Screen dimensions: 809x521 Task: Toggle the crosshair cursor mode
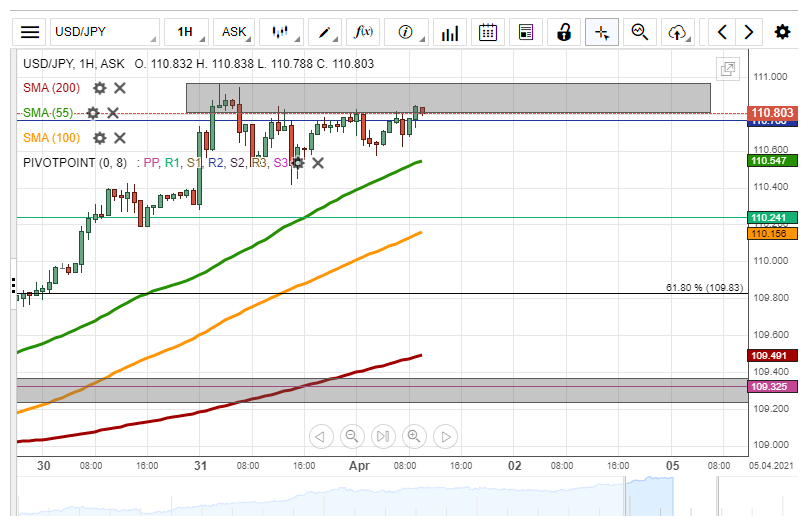tap(602, 32)
